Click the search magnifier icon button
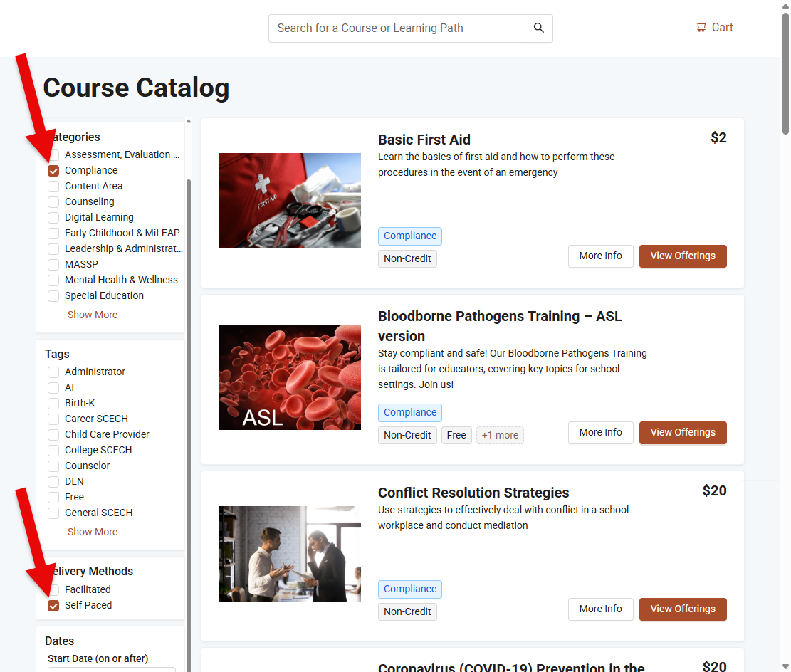The width and height of the screenshot is (791, 672). click(539, 28)
